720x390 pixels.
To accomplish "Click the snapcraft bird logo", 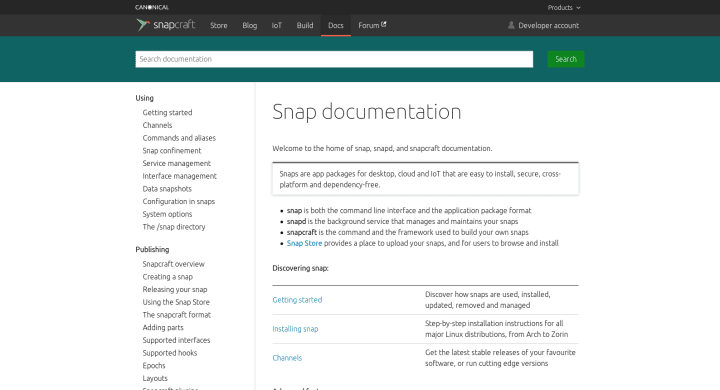I will coord(142,25).
